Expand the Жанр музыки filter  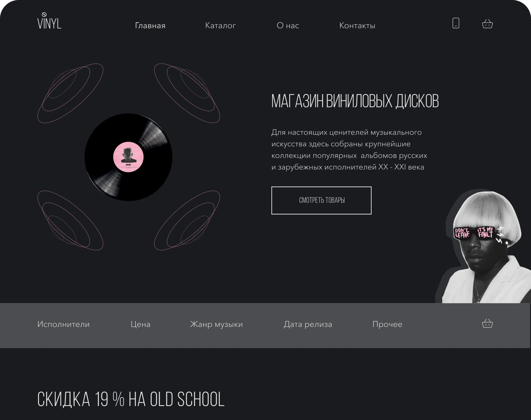coord(217,324)
